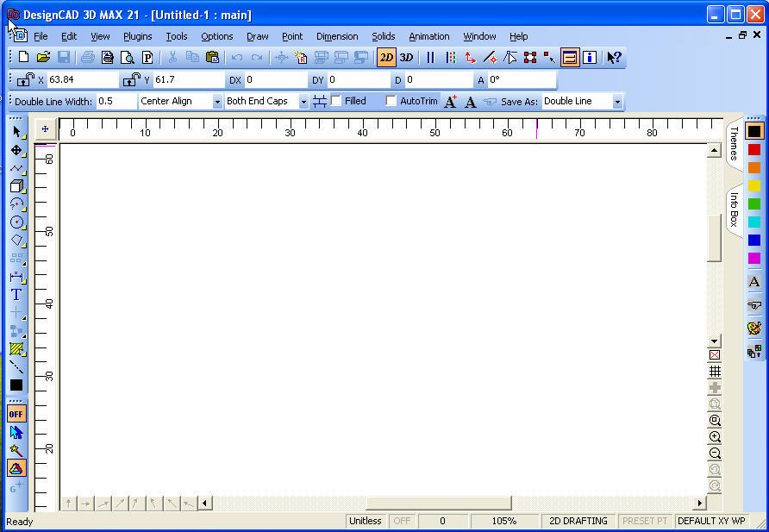This screenshot has width=769, height=532.
Task: Toggle the X coordinate lock
Action: [25, 79]
